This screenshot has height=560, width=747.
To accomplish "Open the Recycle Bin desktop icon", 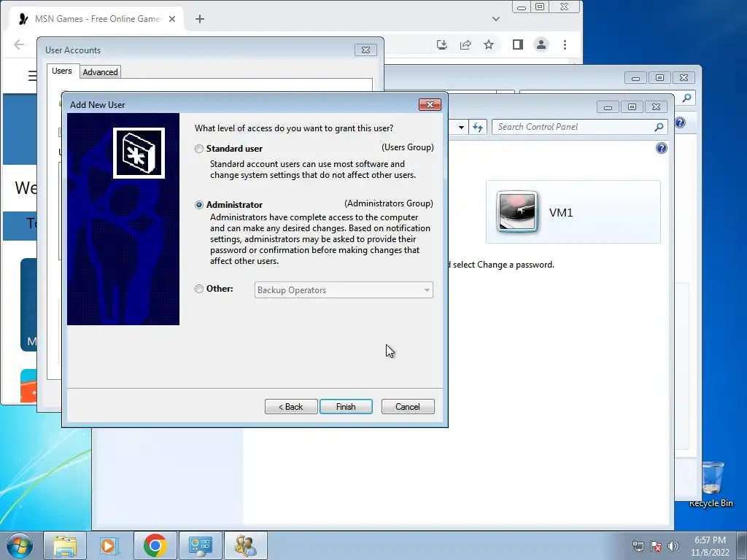I will (711, 483).
